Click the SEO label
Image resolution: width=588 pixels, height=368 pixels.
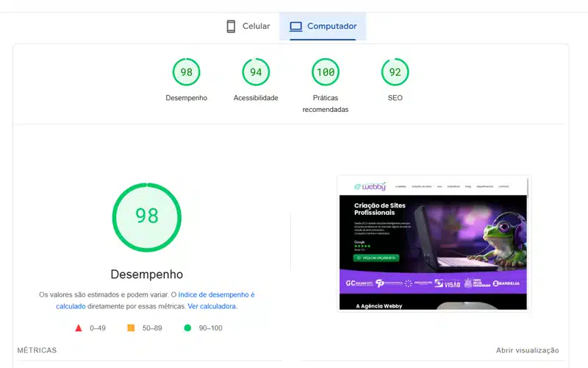[x=395, y=98]
